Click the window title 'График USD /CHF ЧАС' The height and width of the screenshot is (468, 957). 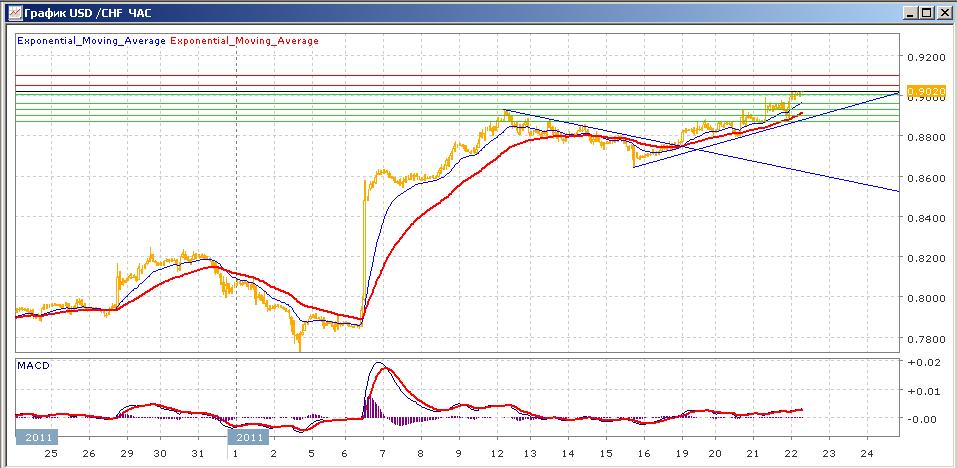coord(88,12)
